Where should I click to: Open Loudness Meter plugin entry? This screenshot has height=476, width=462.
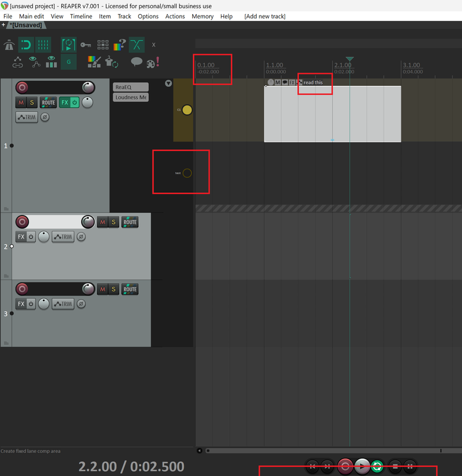[130, 98]
